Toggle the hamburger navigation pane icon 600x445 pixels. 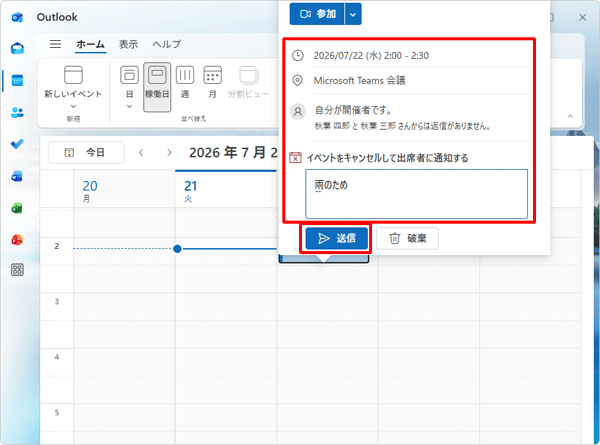pos(55,44)
